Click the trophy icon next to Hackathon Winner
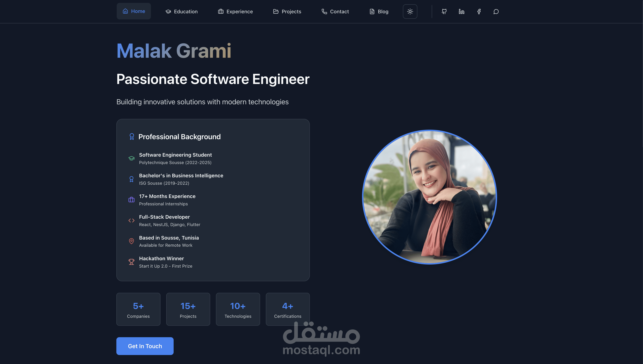This screenshot has width=643, height=364. pyautogui.click(x=131, y=261)
